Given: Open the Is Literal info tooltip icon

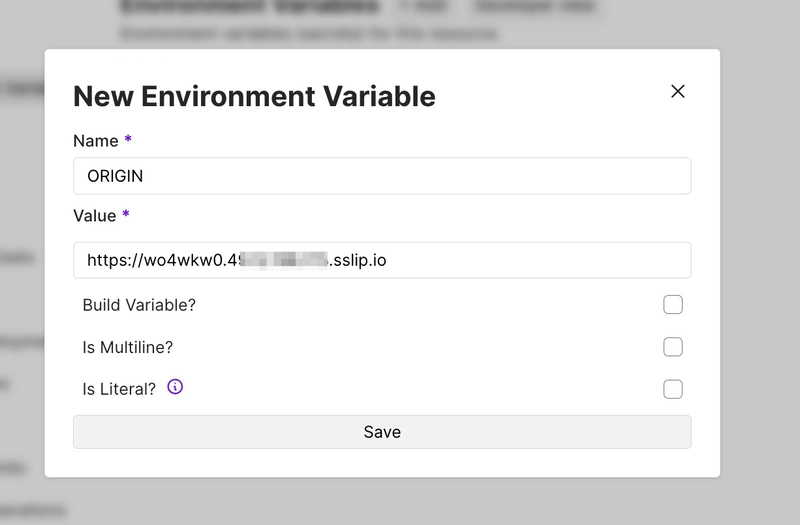Looking at the screenshot, I should coord(175,387).
